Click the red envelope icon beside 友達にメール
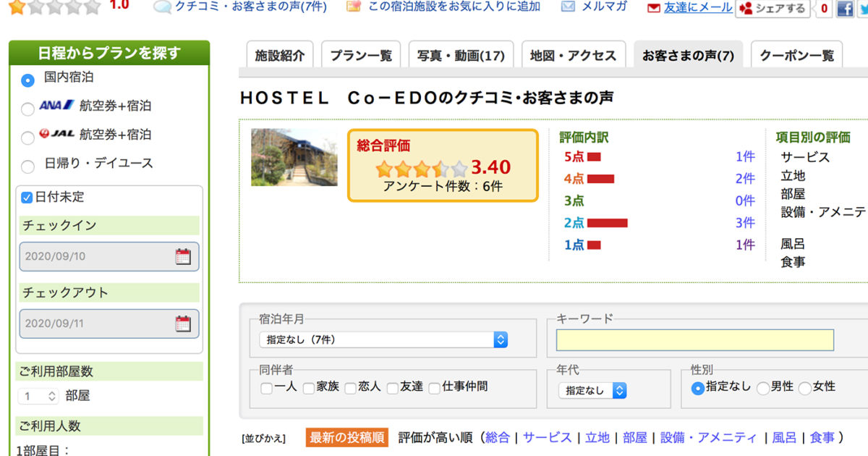 (x=654, y=8)
